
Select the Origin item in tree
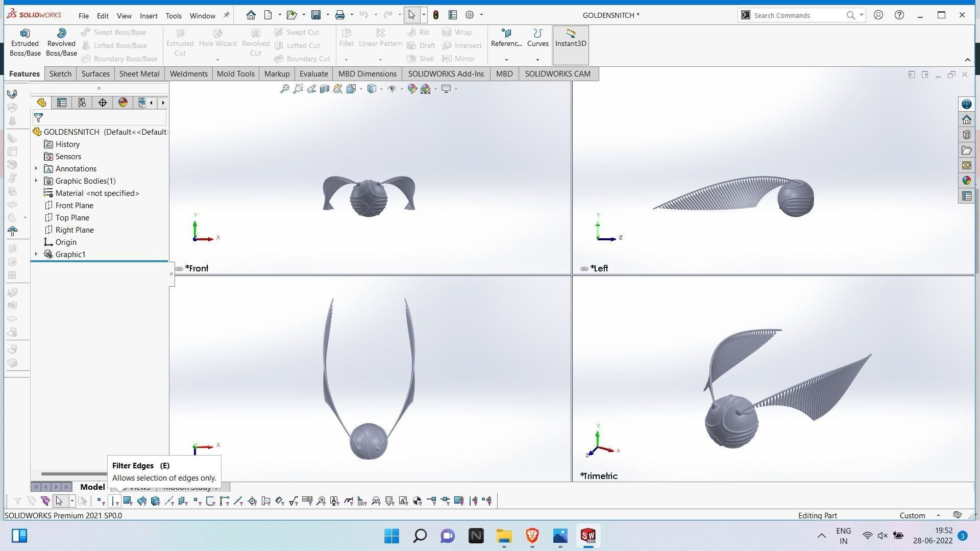(66, 242)
